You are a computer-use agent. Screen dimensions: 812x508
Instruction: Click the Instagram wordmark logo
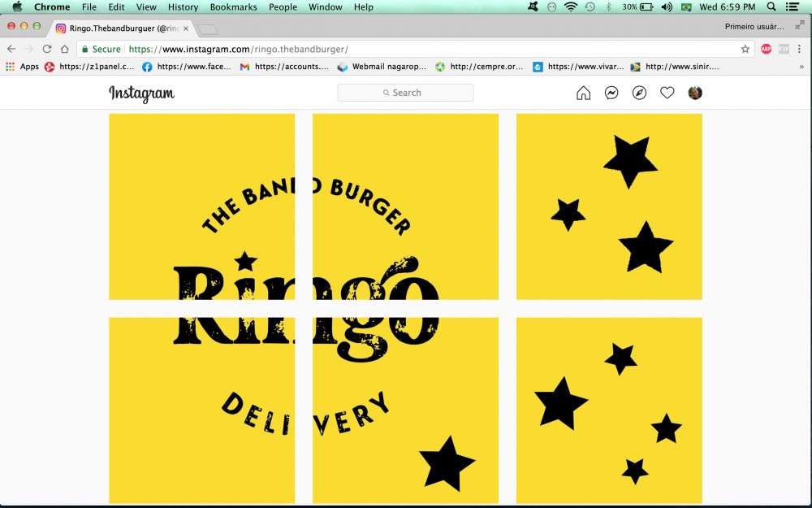tap(141, 93)
